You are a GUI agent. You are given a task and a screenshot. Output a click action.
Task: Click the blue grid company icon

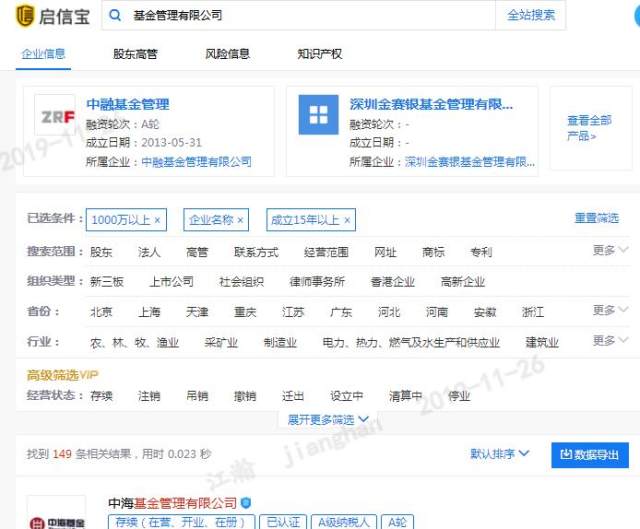pos(318,115)
